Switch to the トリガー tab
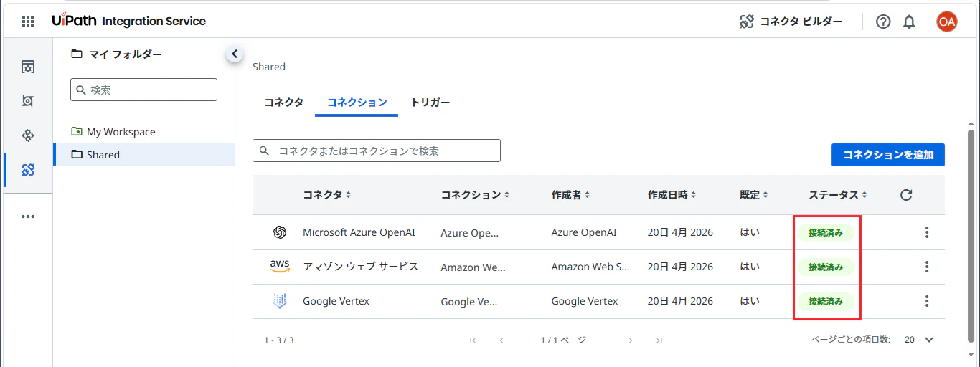Viewport: 980px width, 367px height. pos(430,103)
